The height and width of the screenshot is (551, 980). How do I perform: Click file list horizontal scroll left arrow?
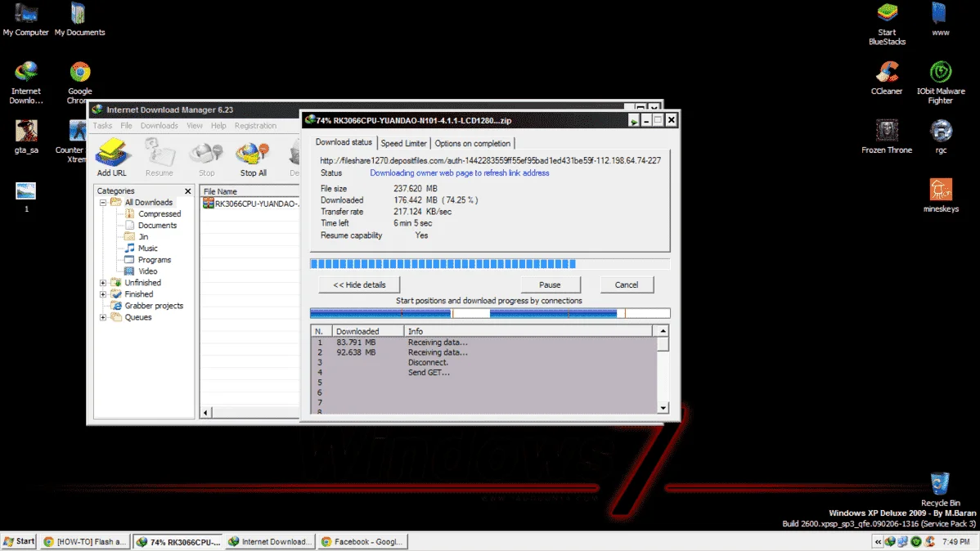[205, 412]
